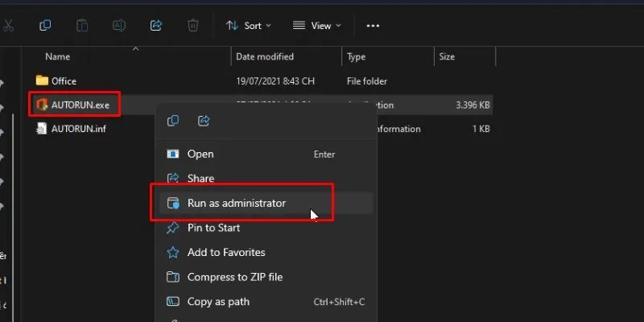This screenshot has height=322, width=644.
Task: Select Copy as path
Action: [x=218, y=302]
